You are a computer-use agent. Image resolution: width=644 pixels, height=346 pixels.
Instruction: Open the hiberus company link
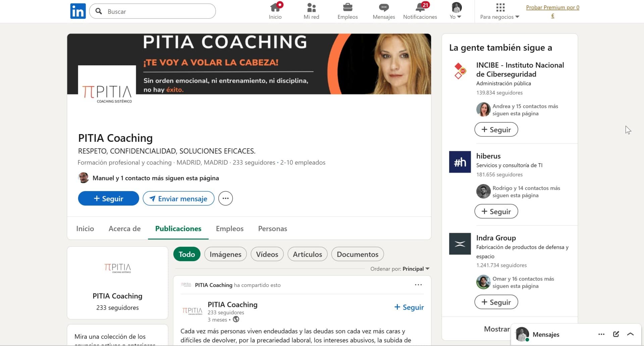[x=488, y=156]
